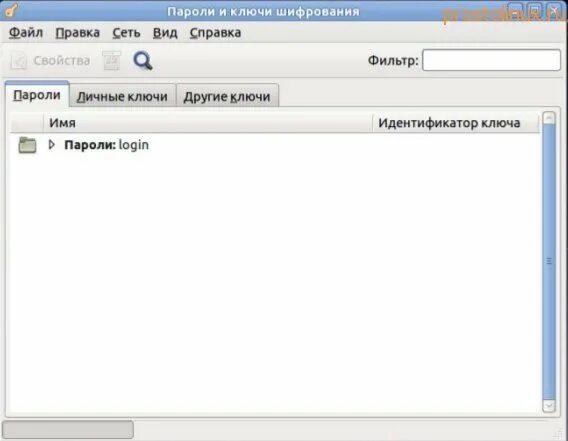Sort by the Имя column header
568x441 pixels.
point(208,123)
